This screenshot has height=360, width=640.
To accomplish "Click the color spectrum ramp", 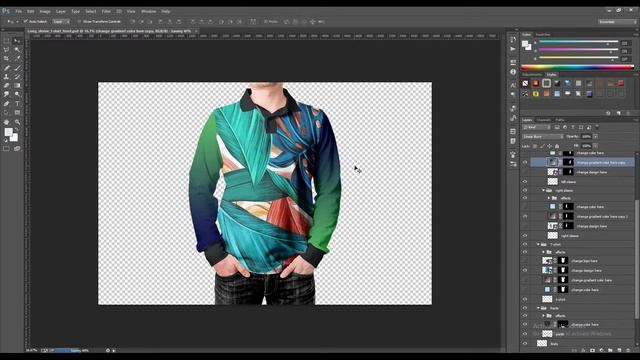I will (577, 68).
